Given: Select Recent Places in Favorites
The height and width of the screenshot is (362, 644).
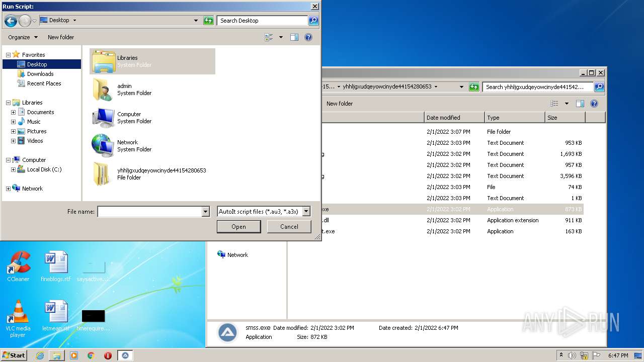Looking at the screenshot, I should [x=44, y=83].
